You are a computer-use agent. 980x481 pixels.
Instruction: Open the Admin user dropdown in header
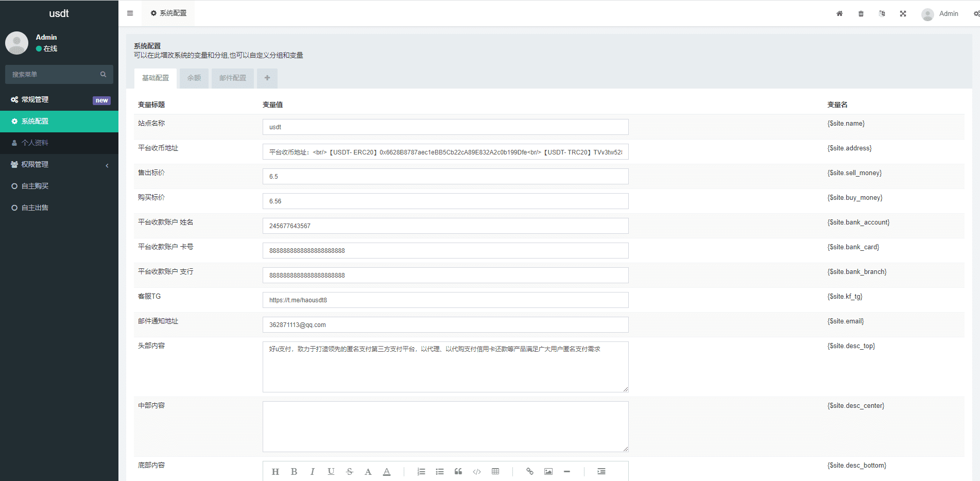tap(940, 14)
